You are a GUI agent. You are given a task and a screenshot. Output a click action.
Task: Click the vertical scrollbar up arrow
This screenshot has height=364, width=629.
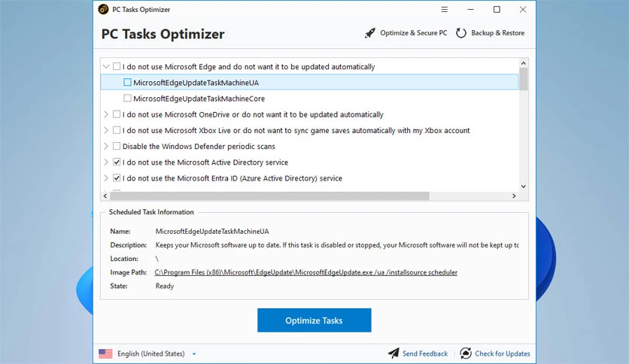tap(523, 63)
